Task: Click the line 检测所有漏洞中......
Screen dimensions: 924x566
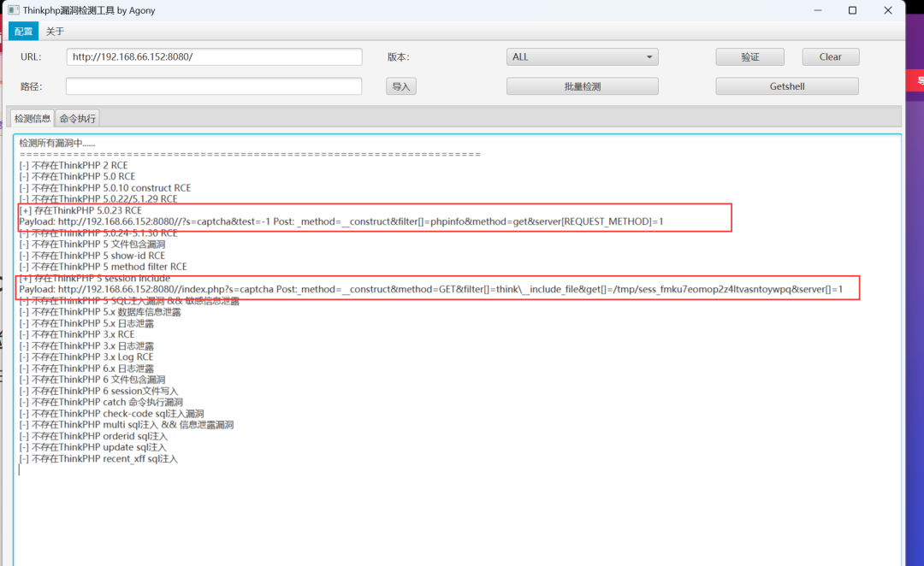Action: pyautogui.click(x=57, y=143)
